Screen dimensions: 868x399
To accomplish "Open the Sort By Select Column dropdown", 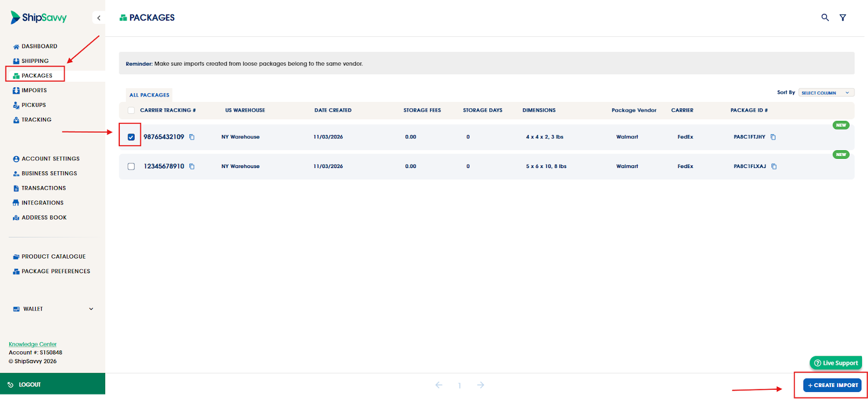I will [x=826, y=93].
